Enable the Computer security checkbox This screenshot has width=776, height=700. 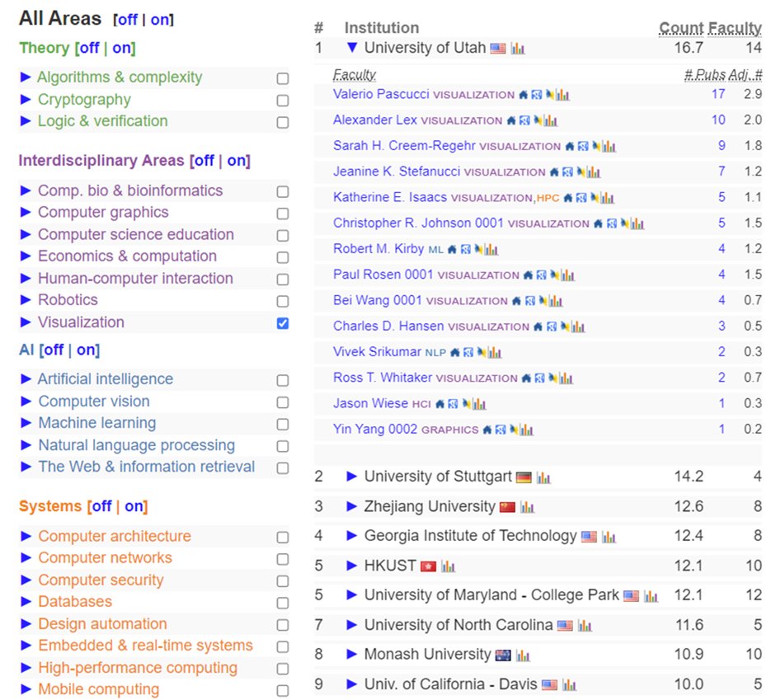pos(283,581)
